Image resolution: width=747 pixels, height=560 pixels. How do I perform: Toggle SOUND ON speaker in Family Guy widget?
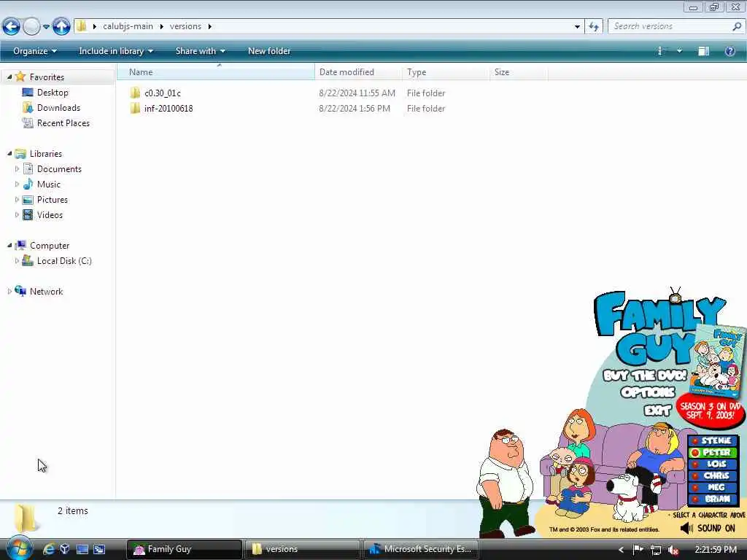point(686,528)
